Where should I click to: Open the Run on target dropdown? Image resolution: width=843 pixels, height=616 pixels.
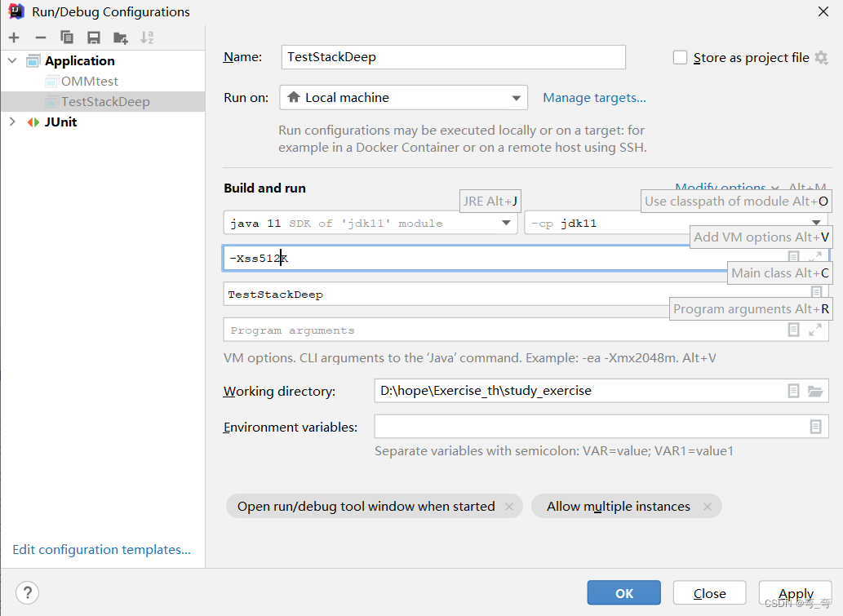pyautogui.click(x=403, y=98)
